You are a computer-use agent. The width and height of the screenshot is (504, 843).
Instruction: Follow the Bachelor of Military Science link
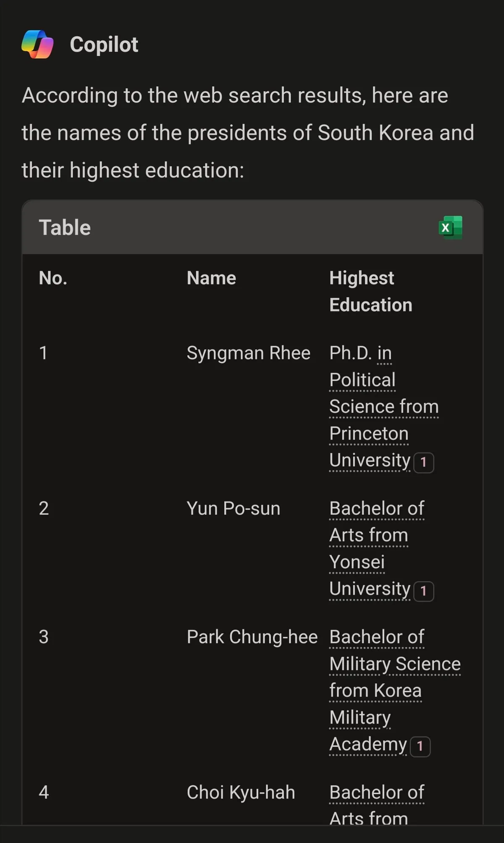coord(395,664)
